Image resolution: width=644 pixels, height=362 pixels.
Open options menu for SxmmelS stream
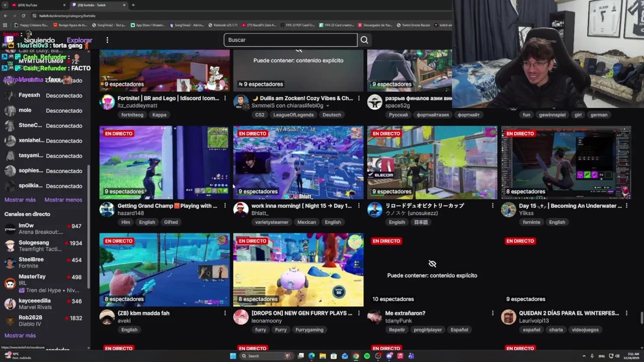(359, 99)
